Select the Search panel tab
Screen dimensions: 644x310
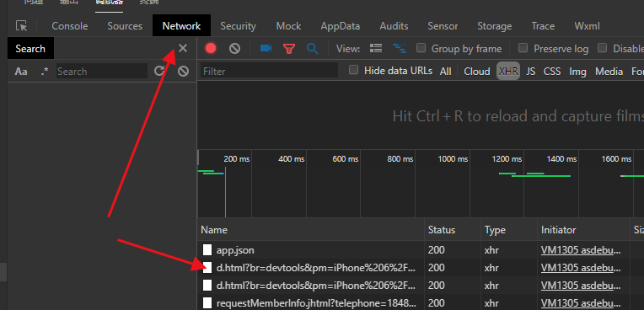(x=30, y=49)
